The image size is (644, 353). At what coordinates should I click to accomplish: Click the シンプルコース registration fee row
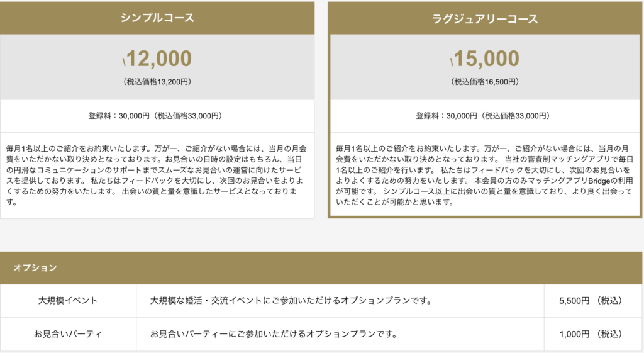click(x=157, y=116)
